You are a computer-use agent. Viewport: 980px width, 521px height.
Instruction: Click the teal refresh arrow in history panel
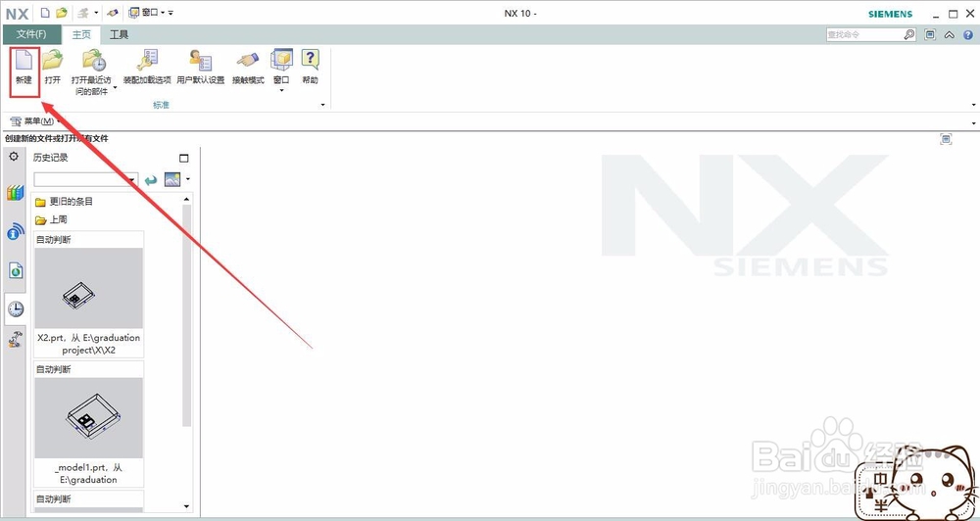[x=151, y=180]
